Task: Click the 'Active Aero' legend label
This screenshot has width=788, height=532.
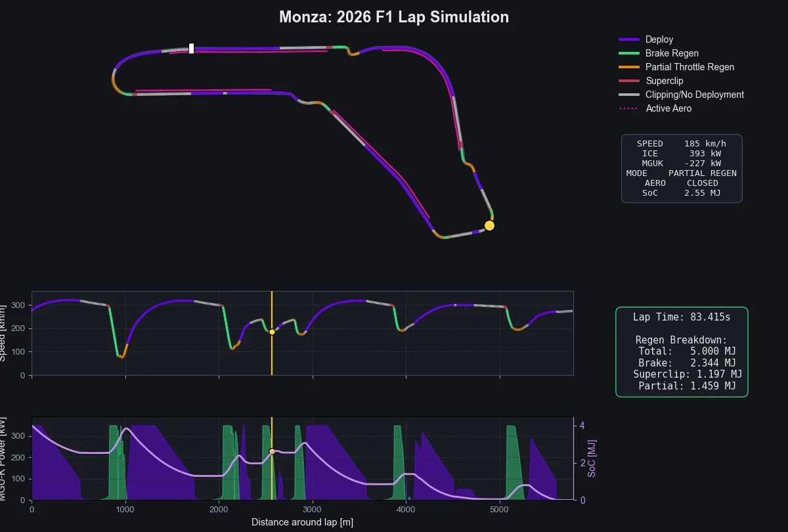Action: [668, 108]
